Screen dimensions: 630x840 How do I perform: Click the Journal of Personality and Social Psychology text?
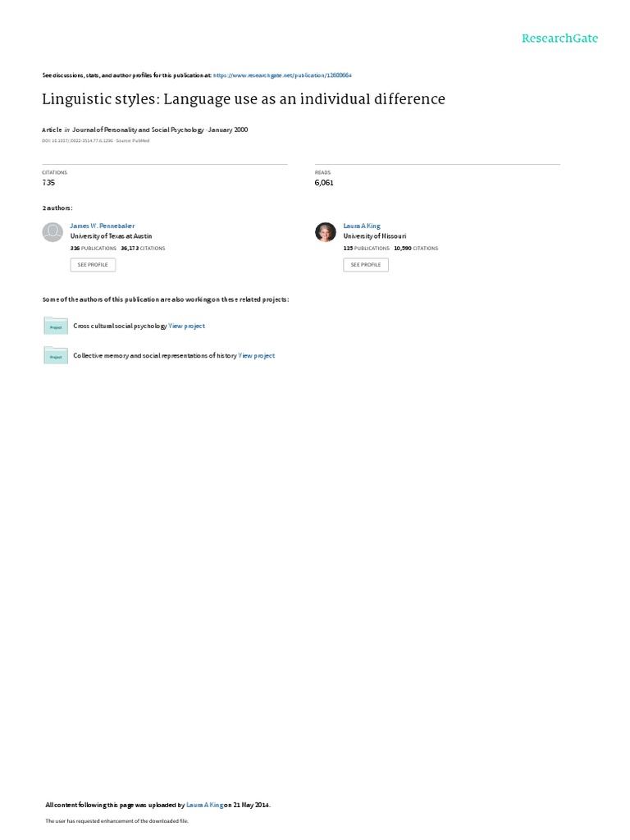tap(138, 130)
